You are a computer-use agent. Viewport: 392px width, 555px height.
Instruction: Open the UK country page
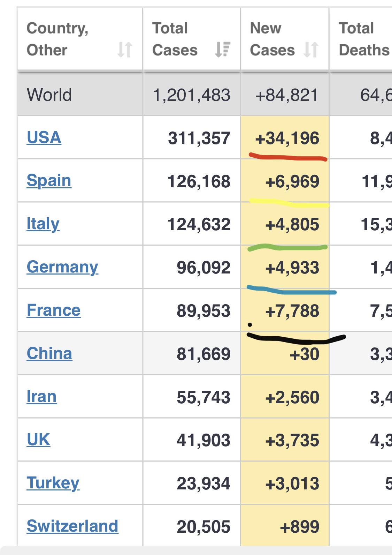[38, 440]
